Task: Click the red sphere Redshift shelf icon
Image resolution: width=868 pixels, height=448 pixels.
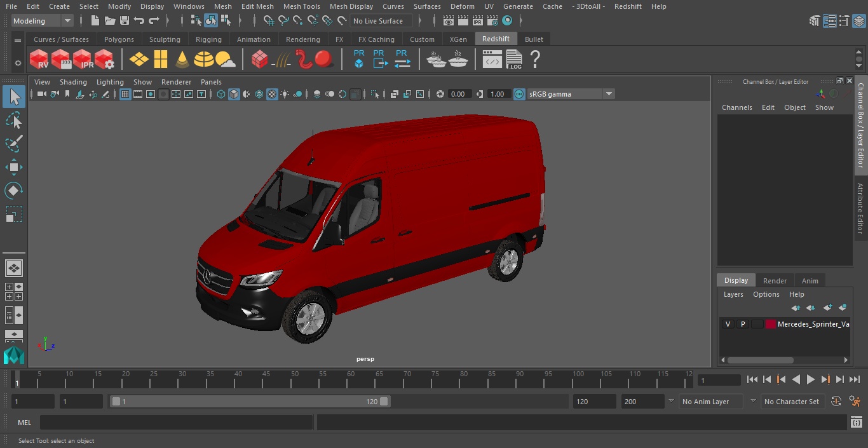Action: (x=324, y=59)
